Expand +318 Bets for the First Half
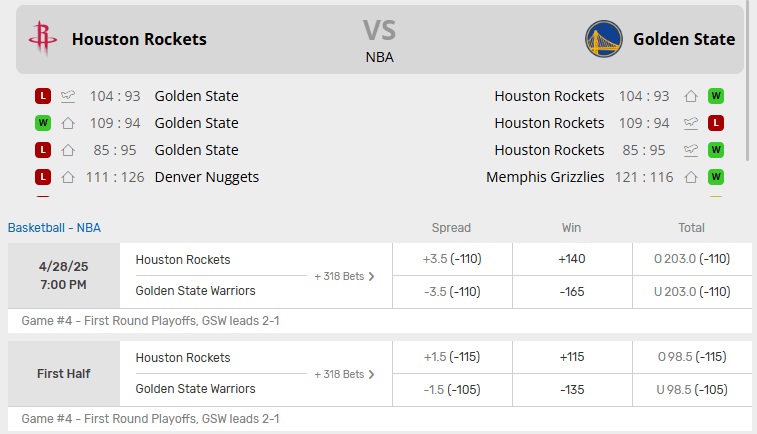 [x=344, y=375]
